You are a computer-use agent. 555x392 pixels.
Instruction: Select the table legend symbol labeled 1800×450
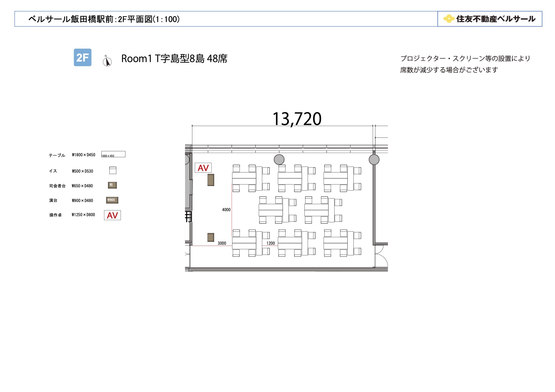113,154
